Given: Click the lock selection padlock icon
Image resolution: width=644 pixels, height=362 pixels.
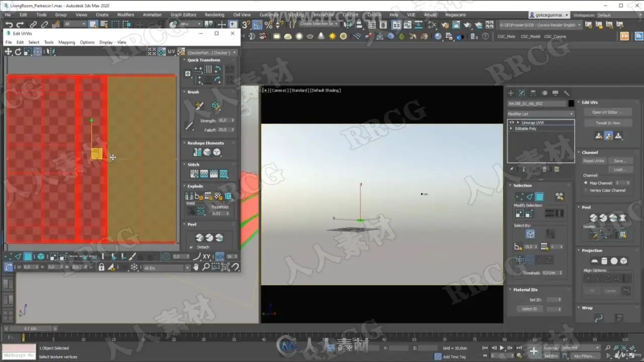Looking at the screenshot, I should tap(102, 267).
